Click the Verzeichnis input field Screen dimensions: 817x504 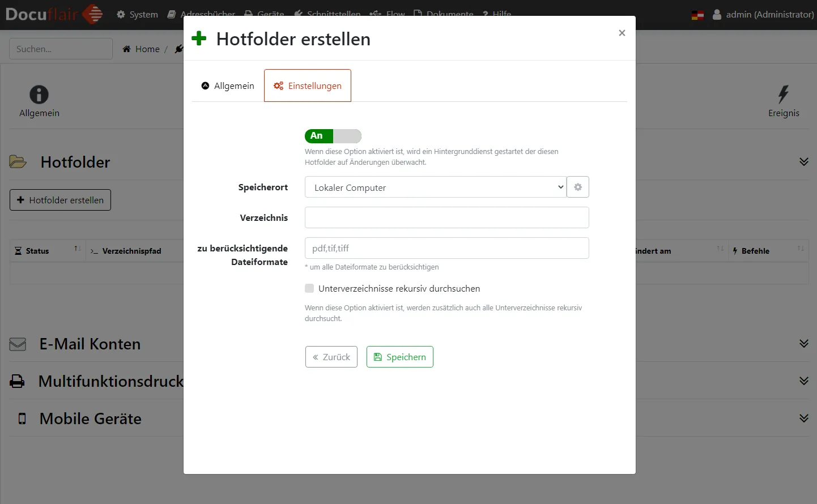[446, 217]
